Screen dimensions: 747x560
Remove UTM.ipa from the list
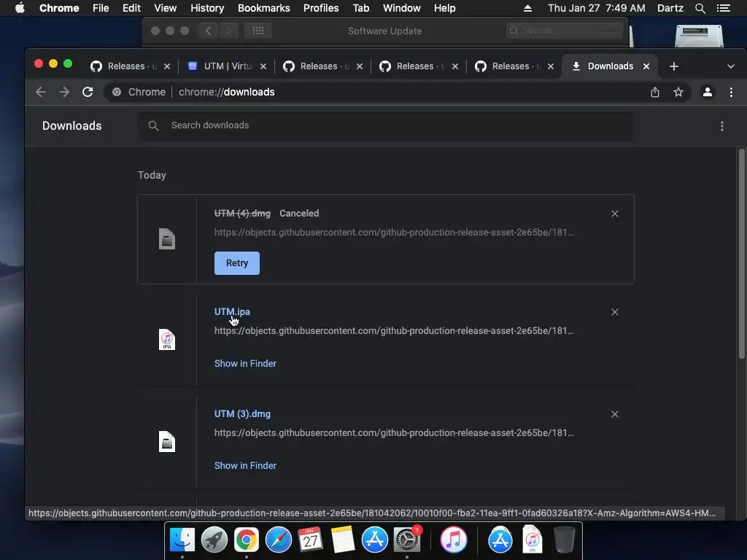point(615,312)
